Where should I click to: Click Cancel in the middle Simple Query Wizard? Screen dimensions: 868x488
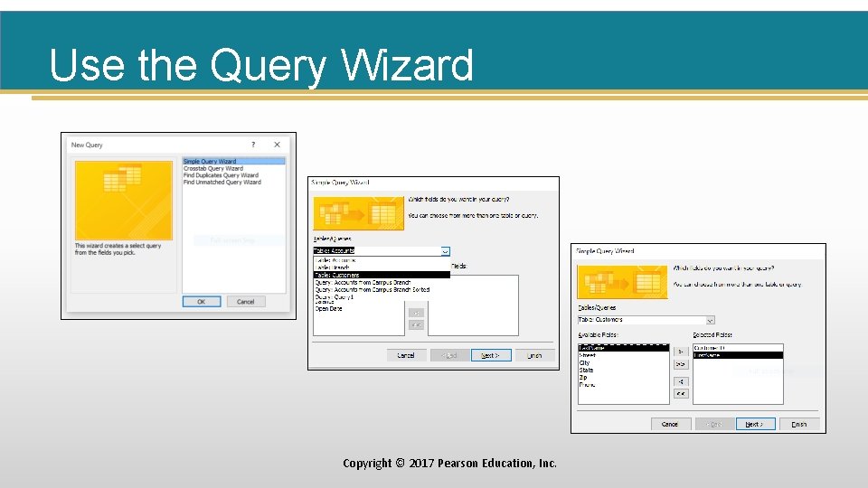pyautogui.click(x=406, y=355)
